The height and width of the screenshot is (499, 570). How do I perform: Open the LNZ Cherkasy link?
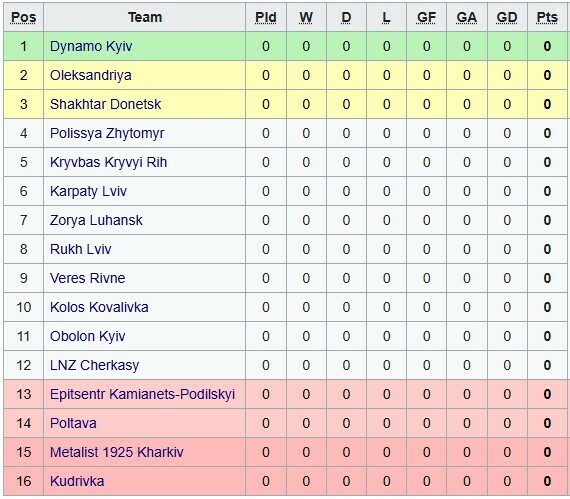[x=94, y=366]
